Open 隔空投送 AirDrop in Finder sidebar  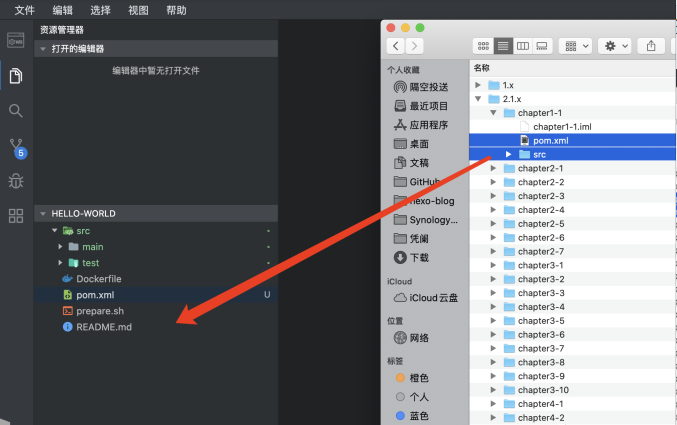pyautogui.click(x=421, y=87)
